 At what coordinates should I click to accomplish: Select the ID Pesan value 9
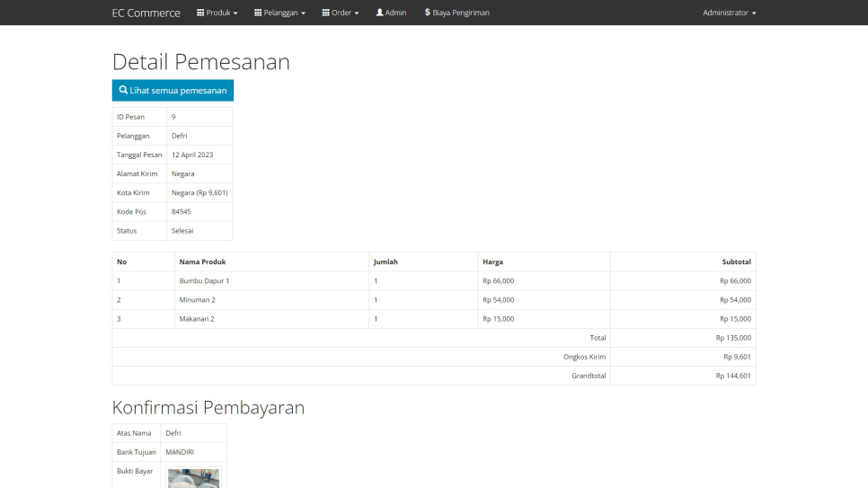click(173, 117)
